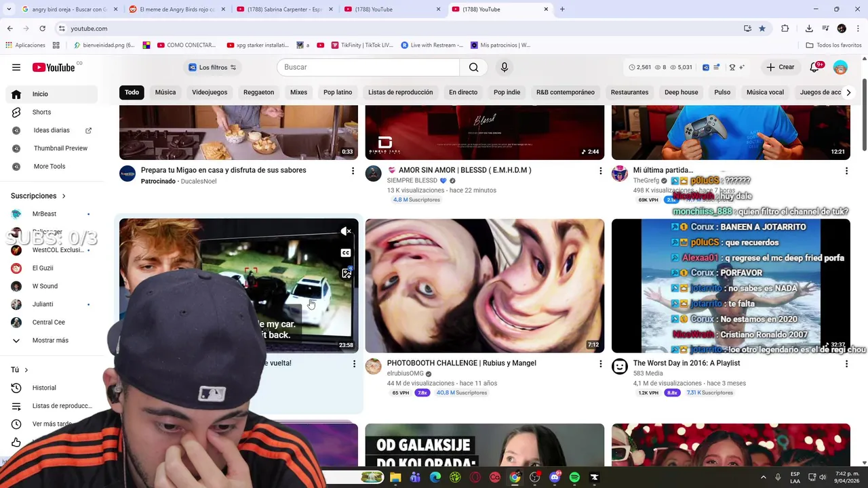Open a new Chrome tab
The height and width of the screenshot is (488, 868).
tap(562, 9)
